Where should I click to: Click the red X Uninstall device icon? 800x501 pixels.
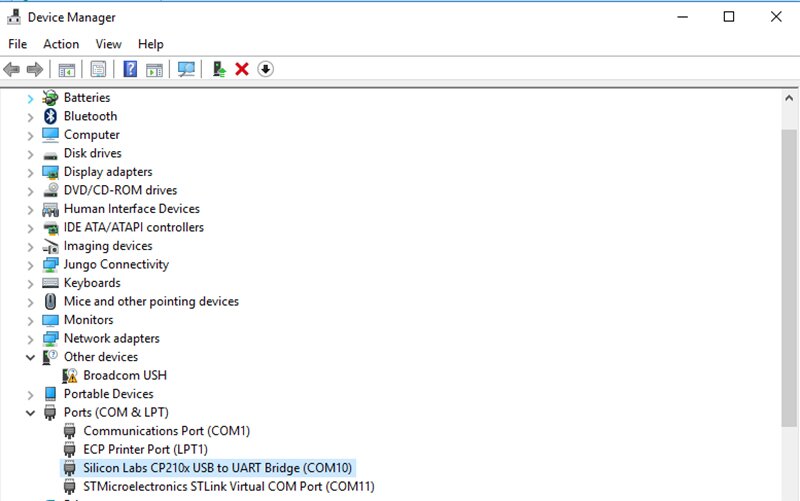tap(242, 69)
